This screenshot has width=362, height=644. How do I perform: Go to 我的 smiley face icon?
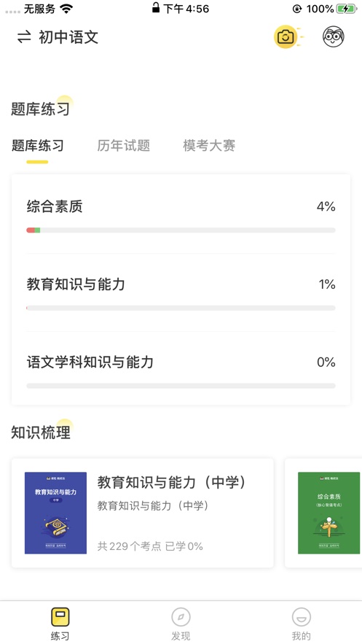point(302,617)
